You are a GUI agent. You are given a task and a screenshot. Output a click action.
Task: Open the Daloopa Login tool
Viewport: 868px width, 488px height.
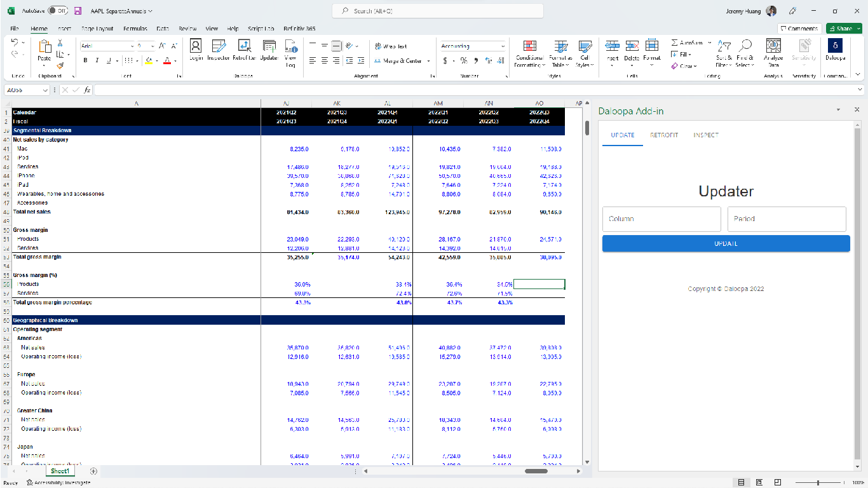196,50
